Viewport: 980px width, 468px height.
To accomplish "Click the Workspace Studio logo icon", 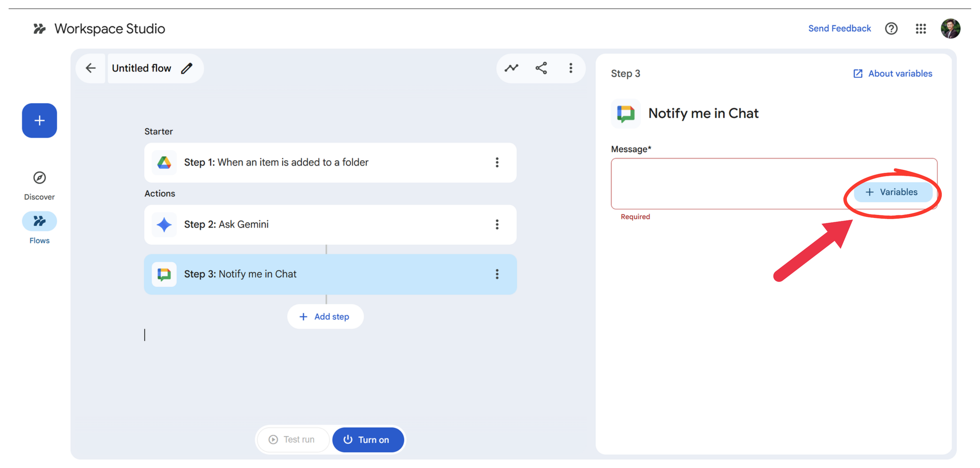I will pos(39,29).
